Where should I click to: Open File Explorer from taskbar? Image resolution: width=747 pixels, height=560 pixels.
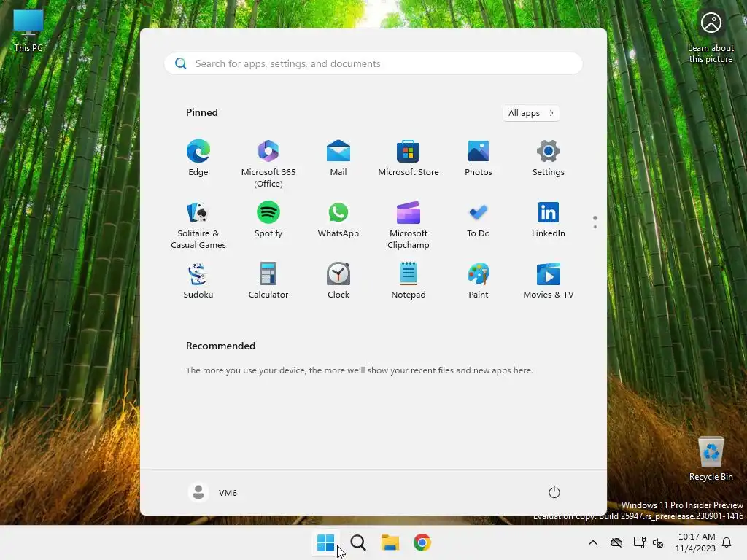coord(390,542)
